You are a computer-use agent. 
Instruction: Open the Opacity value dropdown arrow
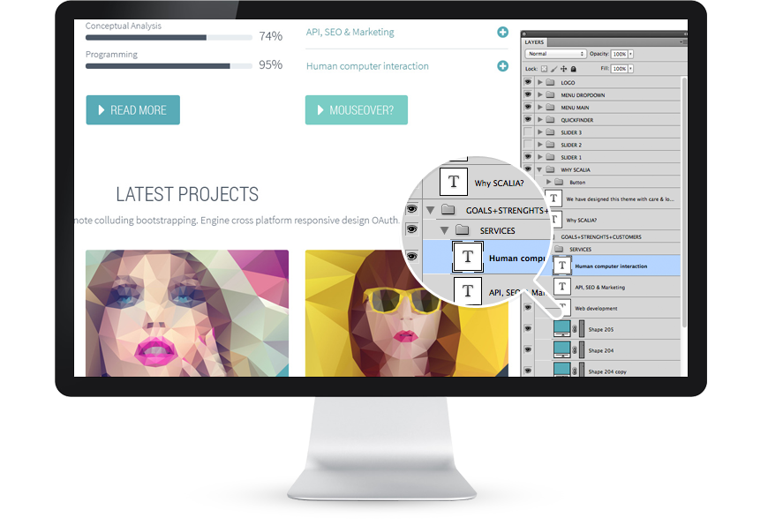pyautogui.click(x=631, y=54)
